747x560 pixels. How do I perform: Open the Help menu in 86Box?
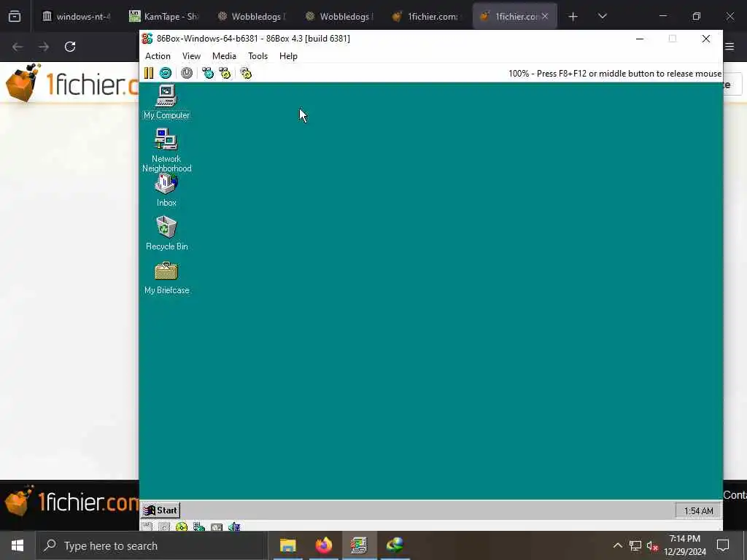tap(288, 55)
